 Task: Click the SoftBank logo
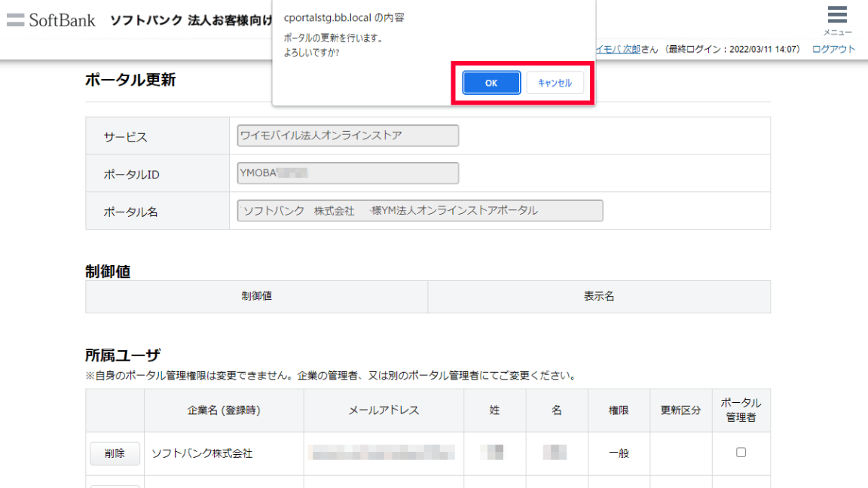coord(51,20)
